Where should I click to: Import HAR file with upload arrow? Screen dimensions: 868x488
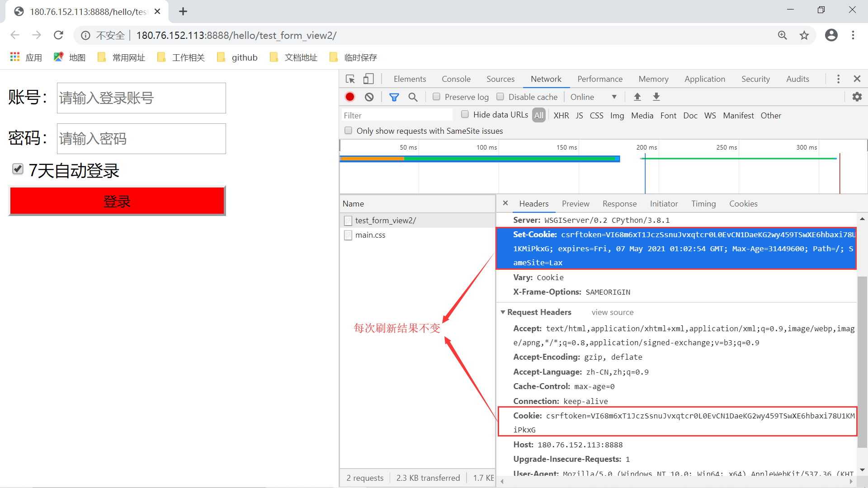coord(637,97)
